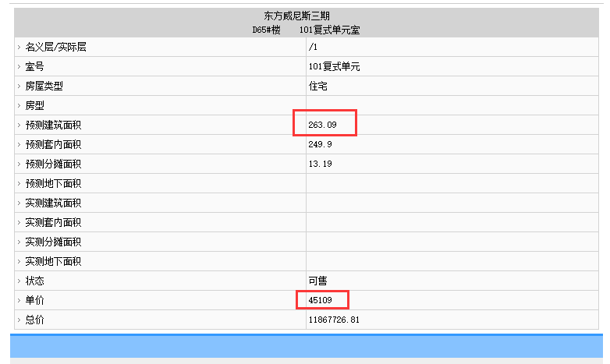The image size is (610, 364).
Task: Click the 实测分摊面积 row label
Action: point(53,242)
